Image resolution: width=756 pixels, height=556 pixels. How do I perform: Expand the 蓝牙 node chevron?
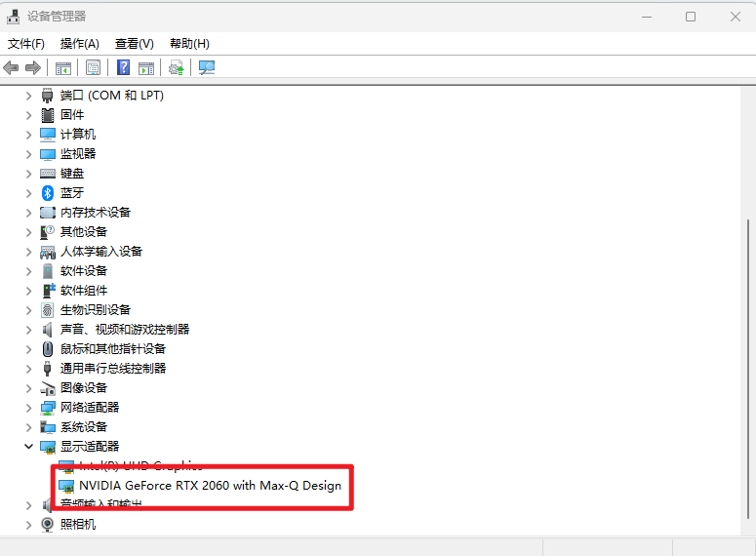click(28, 193)
